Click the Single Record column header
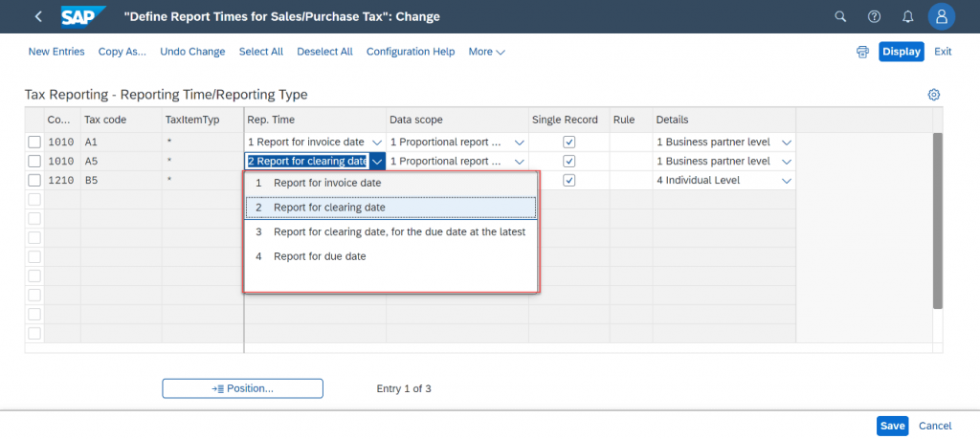Viewport: 980px width, 439px height. point(568,120)
